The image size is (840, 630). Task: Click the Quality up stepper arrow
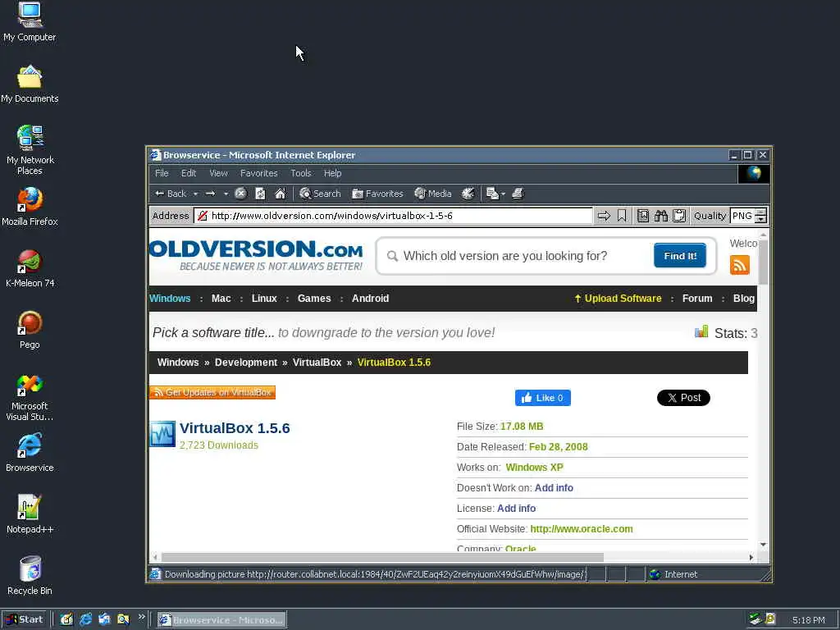tap(760, 212)
